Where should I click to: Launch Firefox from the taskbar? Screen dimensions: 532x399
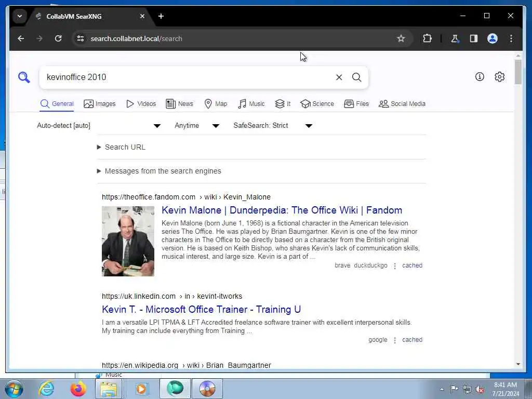[78, 389]
